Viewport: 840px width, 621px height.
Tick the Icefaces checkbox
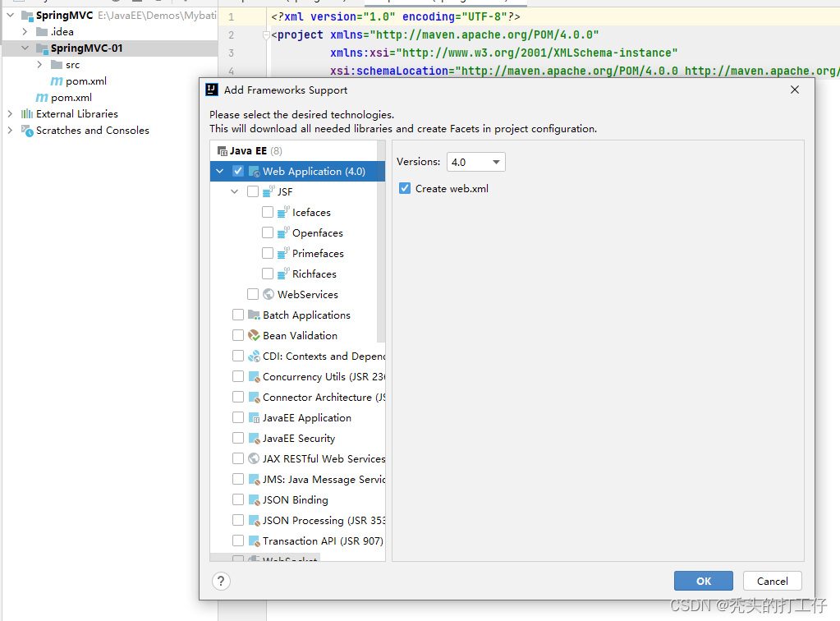point(268,212)
